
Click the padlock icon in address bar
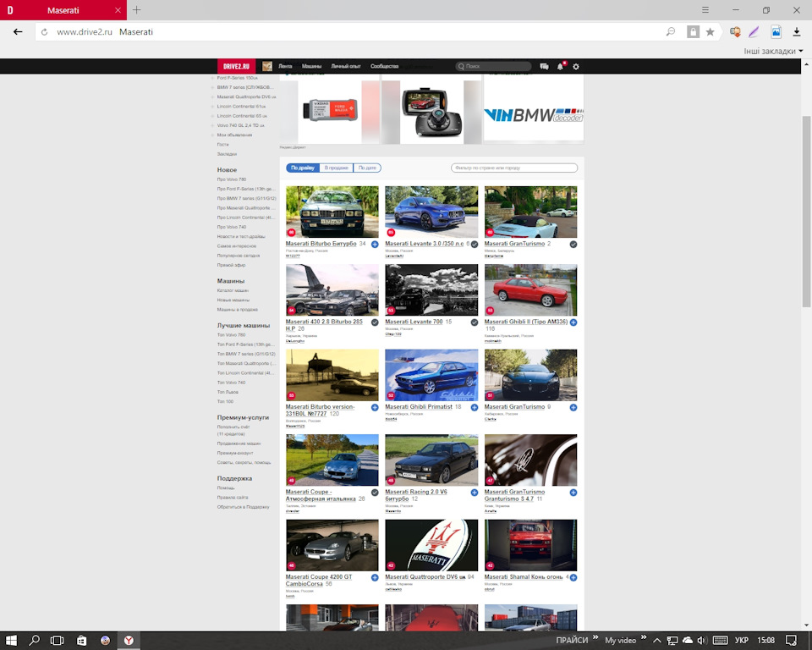(x=693, y=32)
